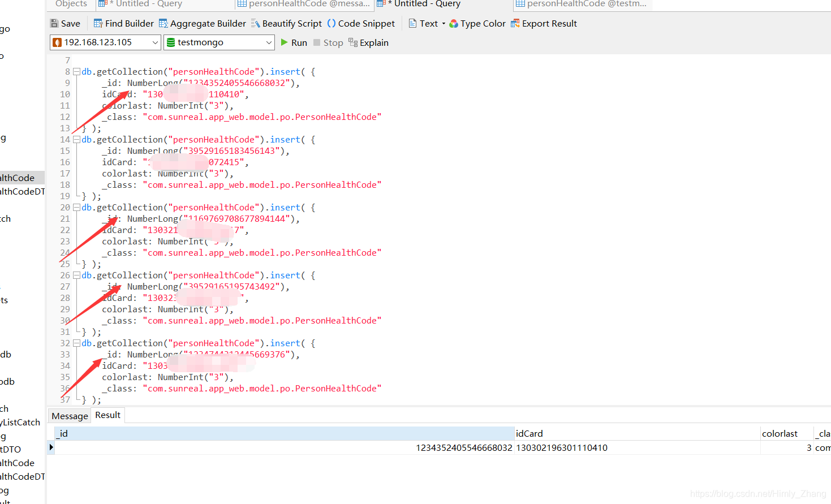831x504 pixels.
Task: Click Explain to show query plan
Action: coord(368,42)
